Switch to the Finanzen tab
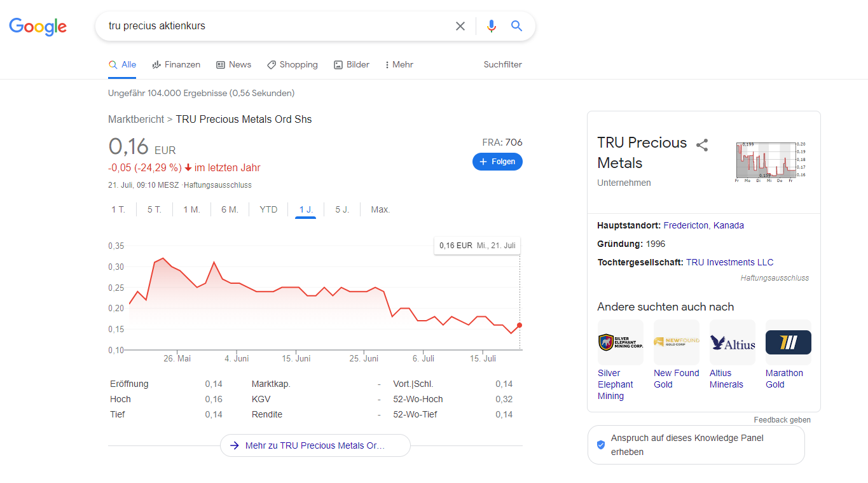 (x=176, y=65)
